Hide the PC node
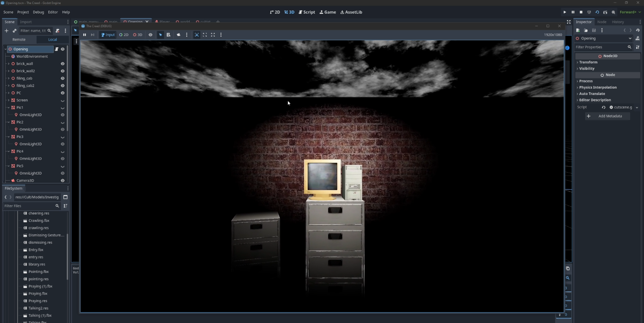 tap(63, 93)
